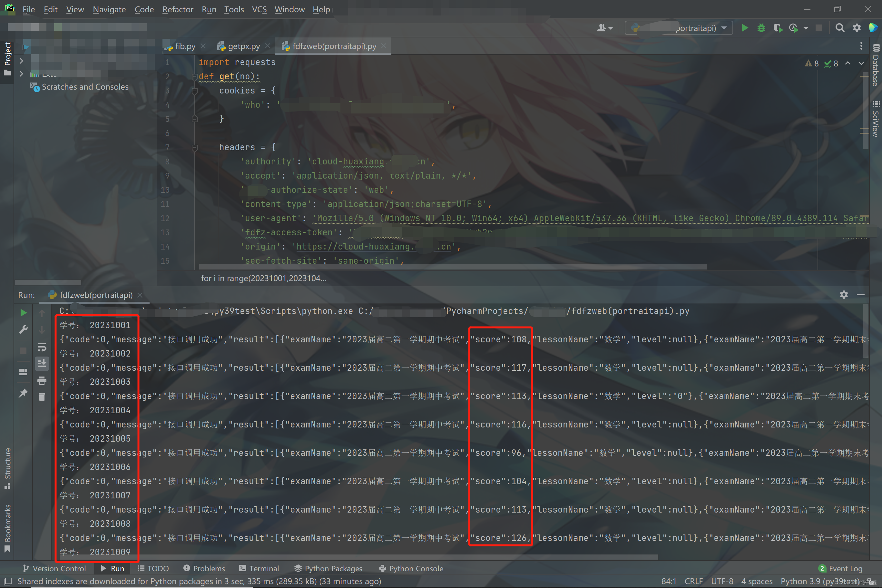Viewport: 882px width, 588px height.
Task: Run with Coverage shield icon
Action: 777,28
